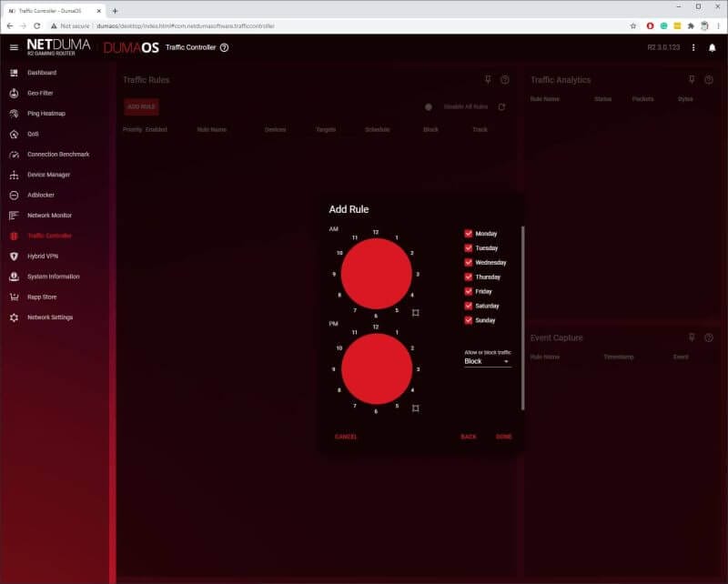Open the Ping Heatmap page
Viewport: 728px width, 584px height.
45,114
